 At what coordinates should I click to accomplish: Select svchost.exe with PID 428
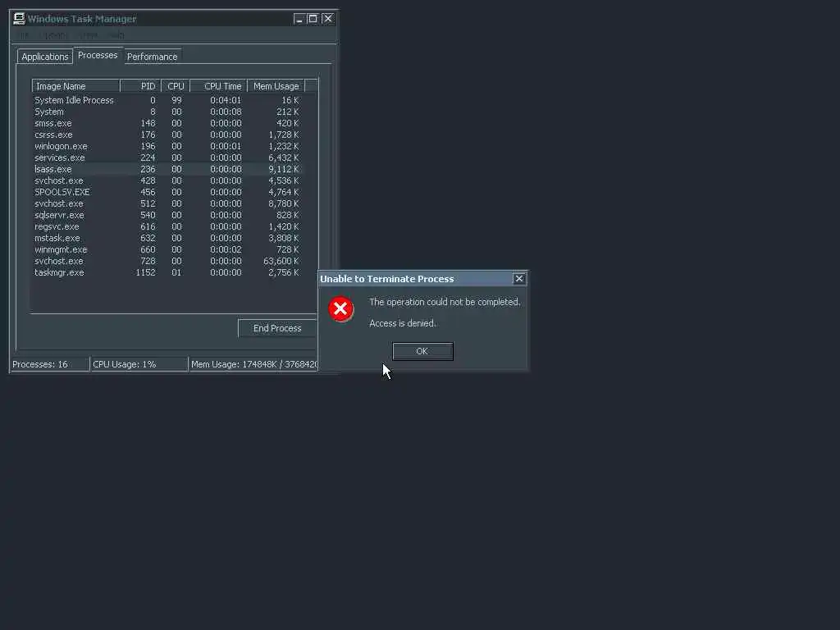(167, 181)
